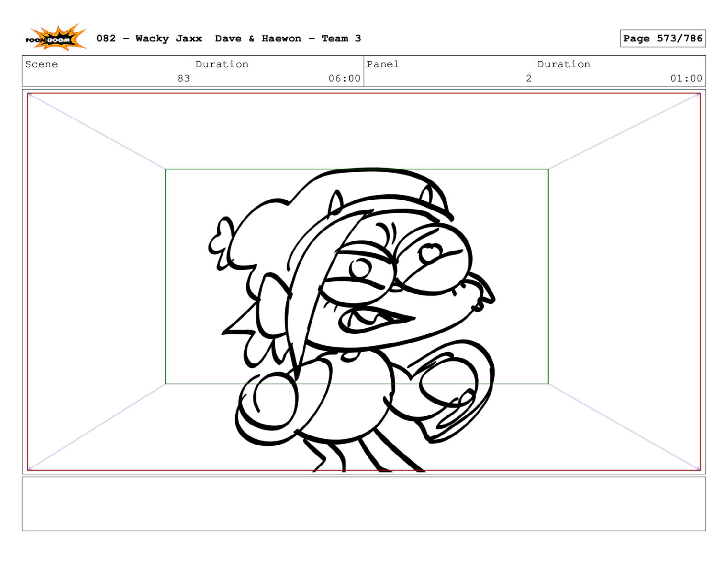The height and width of the screenshot is (564, 728).
Task: Click the scene number '83'
Action: [184, 78]
